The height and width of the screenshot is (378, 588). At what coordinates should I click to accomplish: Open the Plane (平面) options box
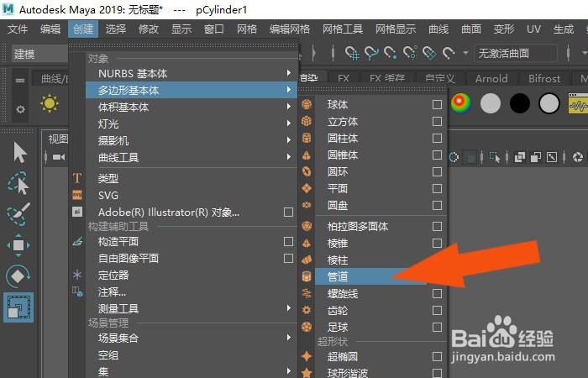tap(437, 189)
